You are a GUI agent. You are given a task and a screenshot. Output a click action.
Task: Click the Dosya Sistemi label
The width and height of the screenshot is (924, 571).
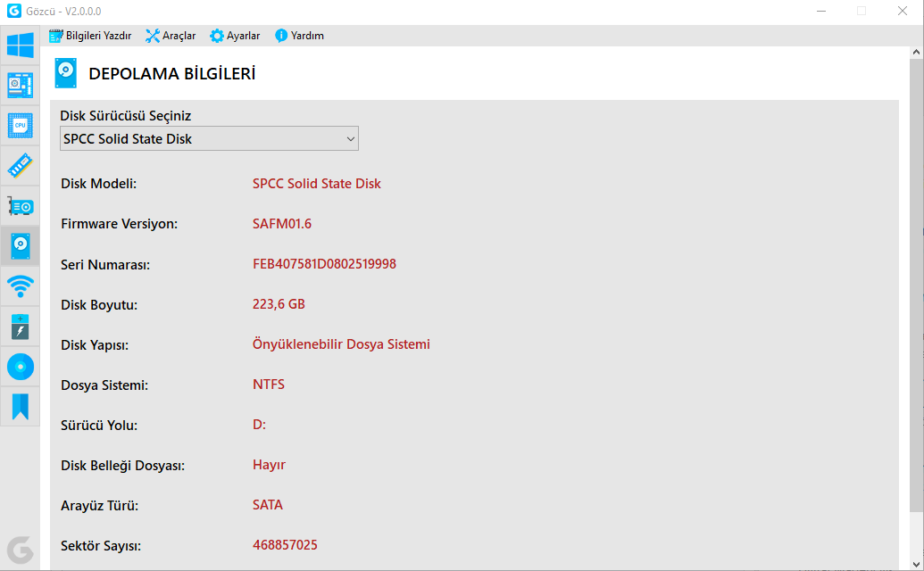coord(104,385)
